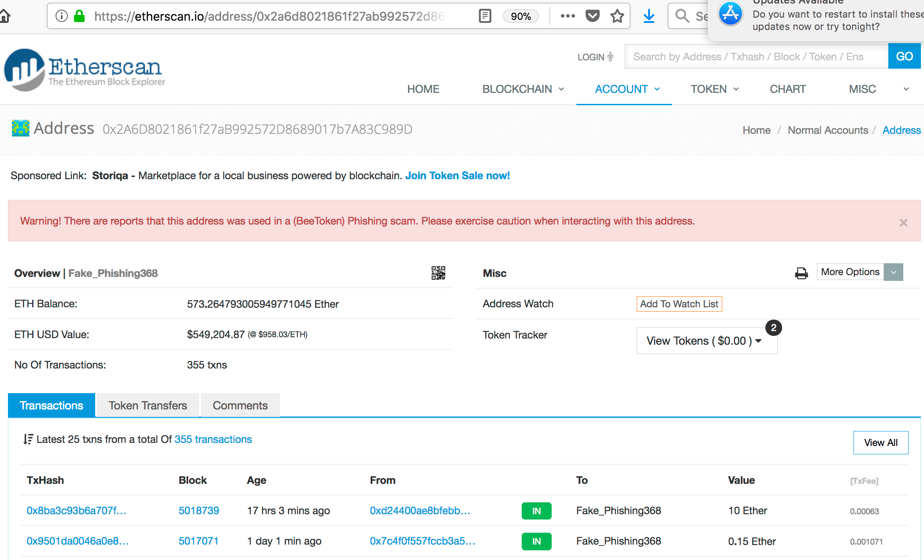Click LOGIN link
This screenshot has height=560, width=924.
click(x=595, y=57)
